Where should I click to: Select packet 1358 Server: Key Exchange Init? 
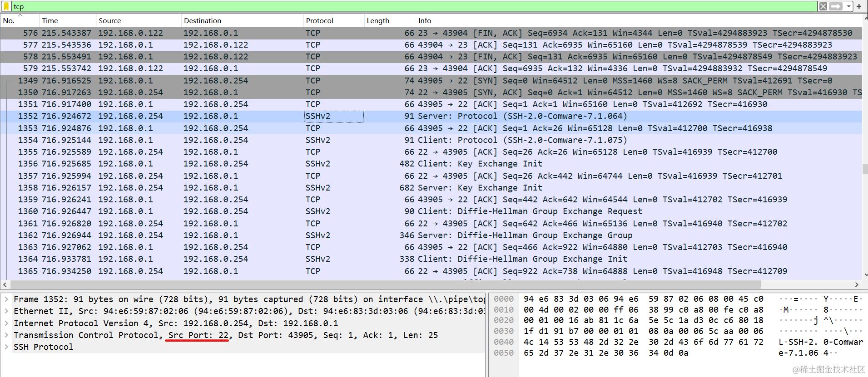click(x=431, y=188)
